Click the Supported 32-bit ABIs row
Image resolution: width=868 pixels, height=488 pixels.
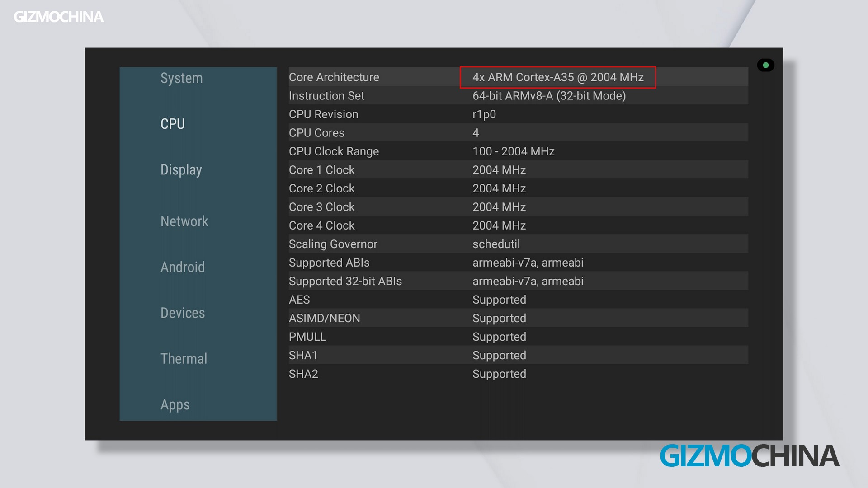tap(345, 281)
